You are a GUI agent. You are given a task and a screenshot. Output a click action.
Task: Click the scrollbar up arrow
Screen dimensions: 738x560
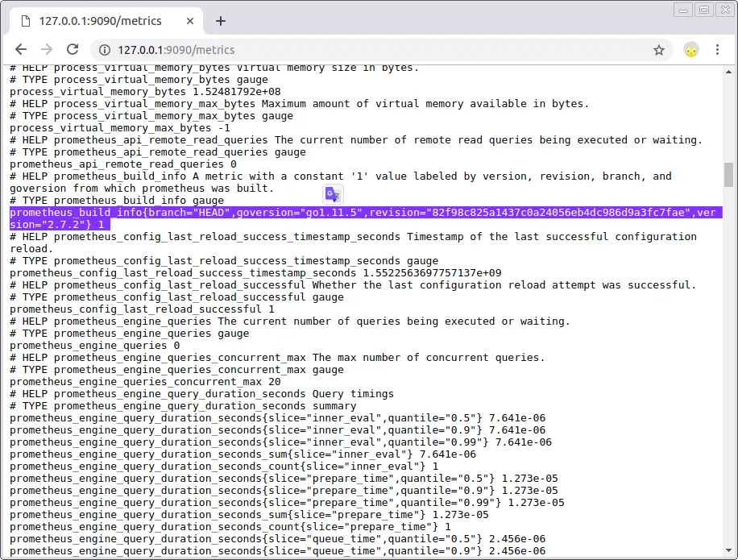[728, 72]
